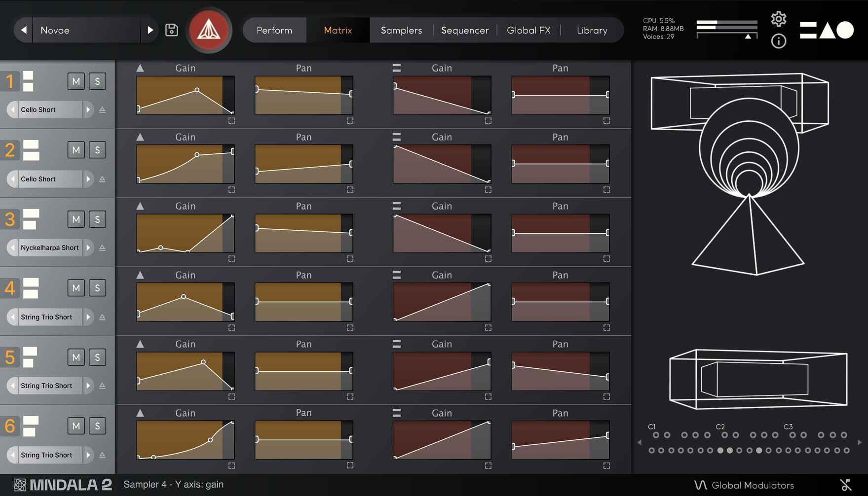The width and height of the screenshot is (868, 496).
Task: Select previous sample for sampler 5 String Trio Short
Action: tap(12, 386)
